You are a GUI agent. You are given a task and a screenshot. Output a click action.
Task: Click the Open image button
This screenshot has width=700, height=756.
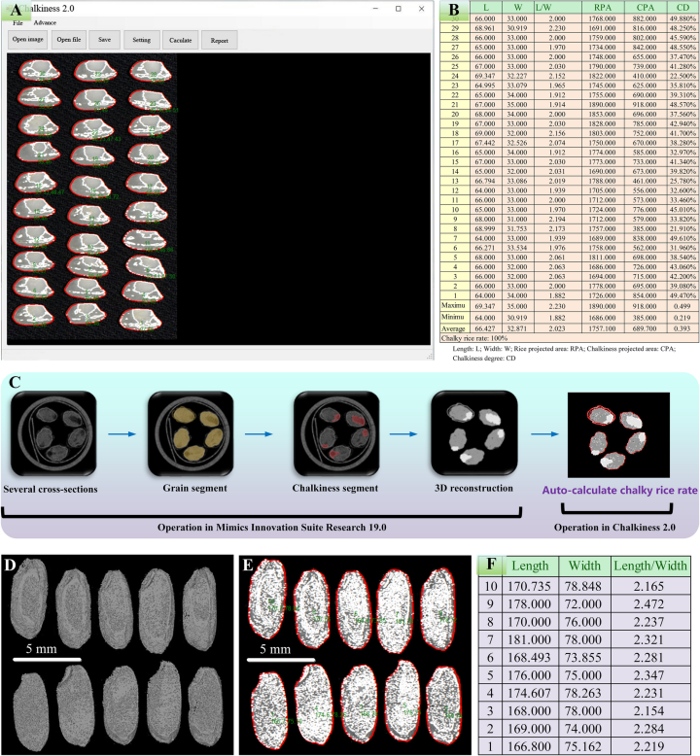(x=27, y=40)
